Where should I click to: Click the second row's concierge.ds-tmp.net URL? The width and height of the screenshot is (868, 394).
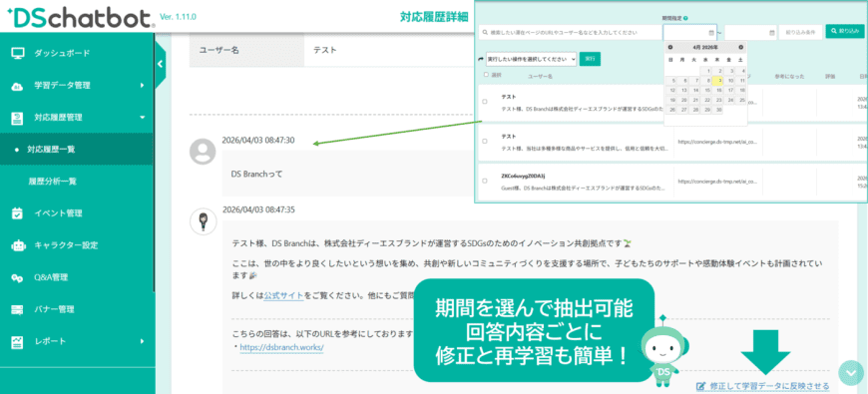point(717,142)
